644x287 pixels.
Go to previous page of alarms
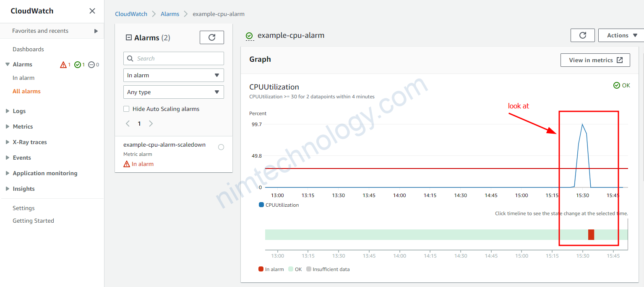click(x=128, y=124)
